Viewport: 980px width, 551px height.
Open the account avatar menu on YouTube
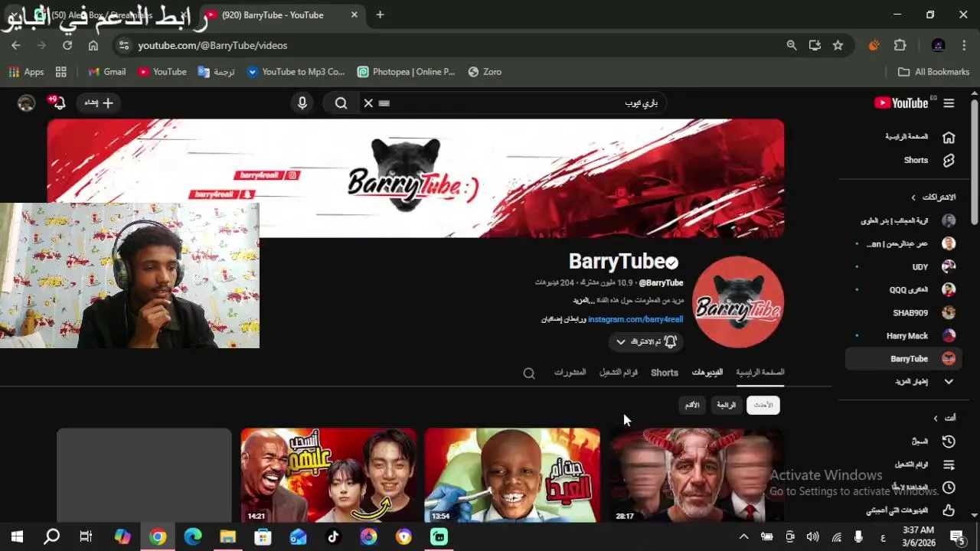[26, 103]
